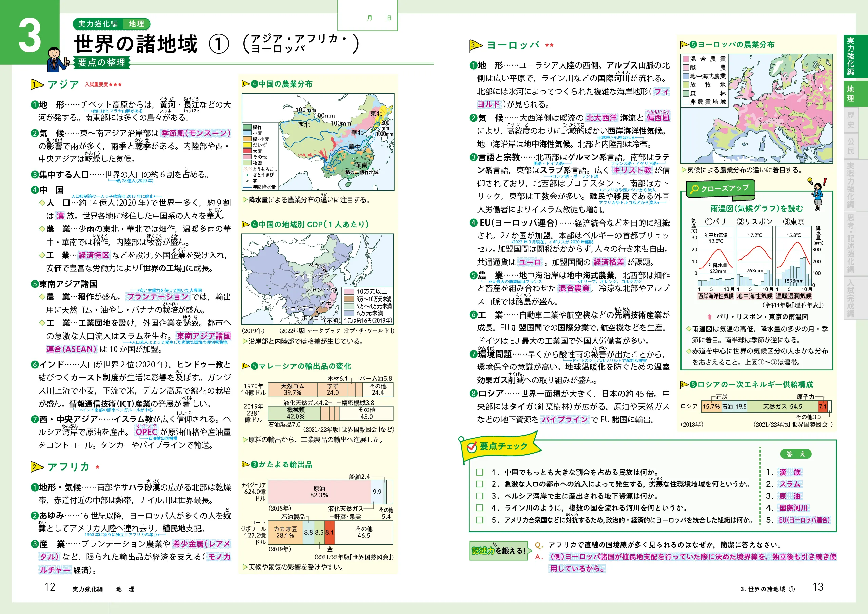This screenshot has width=868, height=614.
Task: Click the magnifying glass icon in クローズアップ
Action: [x=694, y=189]
